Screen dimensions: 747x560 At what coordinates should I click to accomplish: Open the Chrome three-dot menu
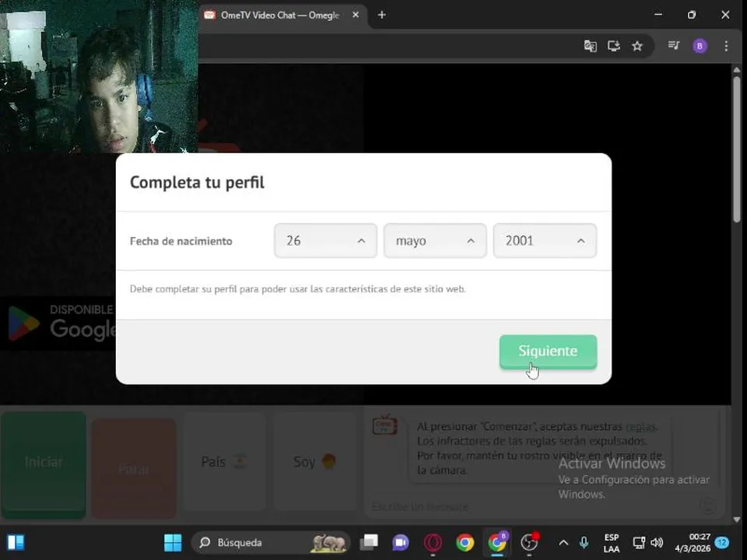pos(726,46)
